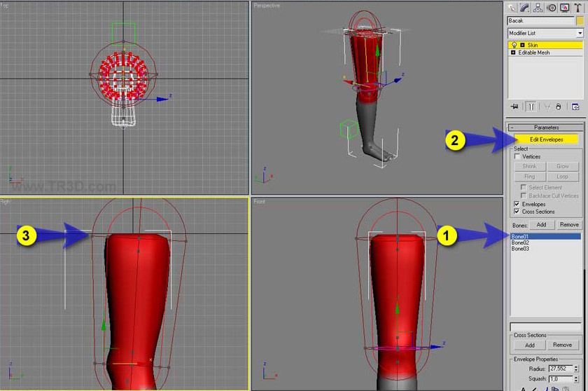Open the Hierarchy command panel tab
Viewport: 588px width, 391px height.
click(538, 7)
